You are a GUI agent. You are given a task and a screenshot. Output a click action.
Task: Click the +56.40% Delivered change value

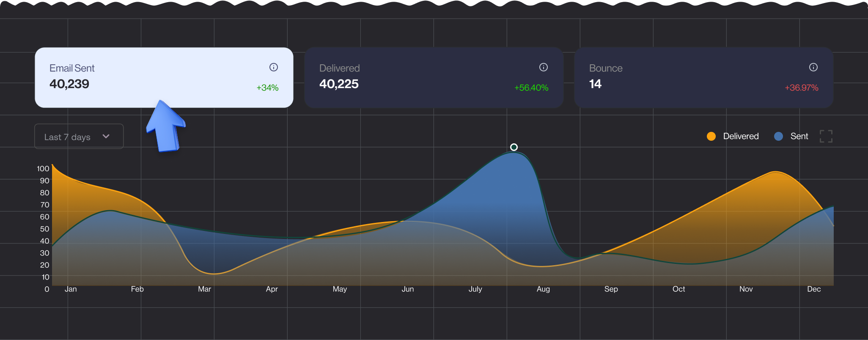click(531, 88)
